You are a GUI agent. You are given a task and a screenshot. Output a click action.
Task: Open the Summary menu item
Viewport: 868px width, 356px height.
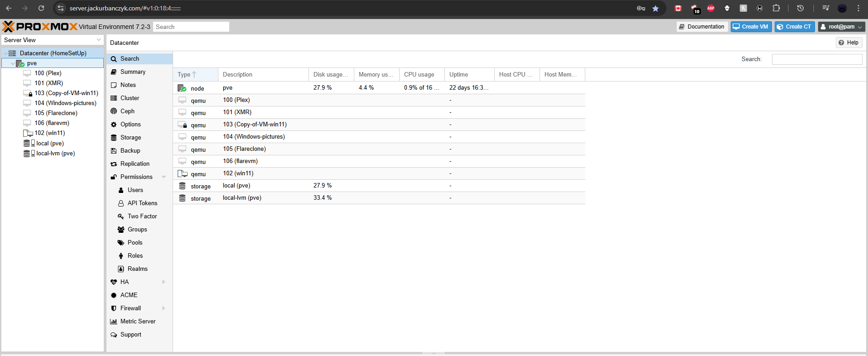tap(133, 72)
